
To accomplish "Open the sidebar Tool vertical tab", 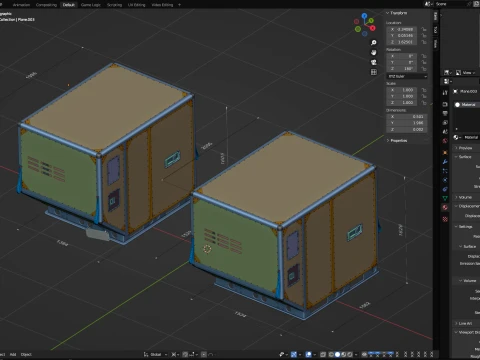I will pos(435,30).
